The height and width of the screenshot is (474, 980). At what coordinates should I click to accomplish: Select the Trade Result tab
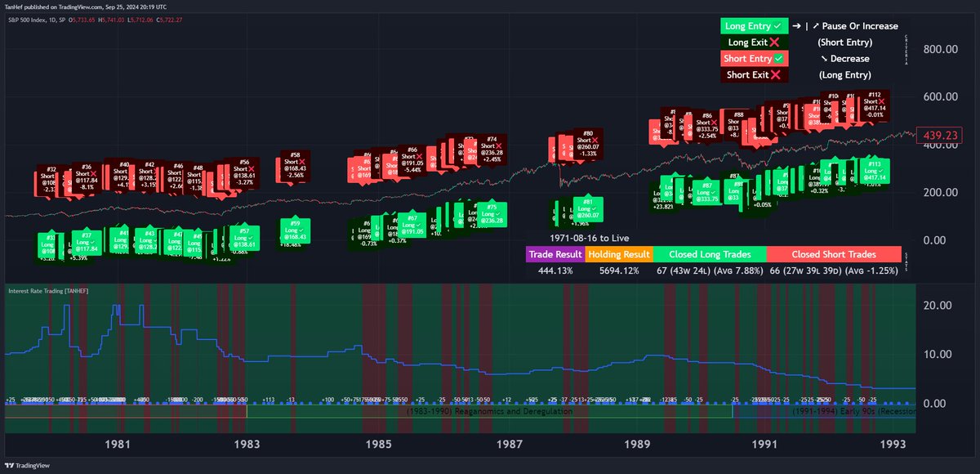[x=555, y=254]
